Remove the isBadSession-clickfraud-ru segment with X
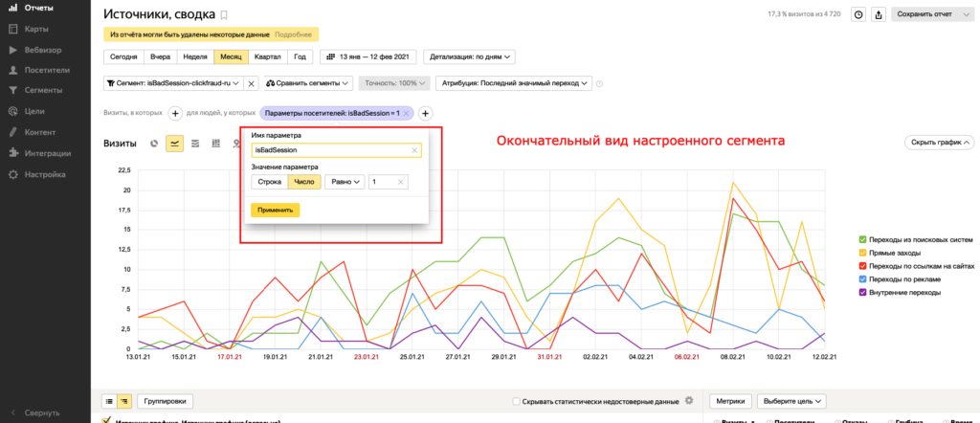Image resolution: width=980 pixels, height=423 pixels. pyautogui.click(x=251, y=83)
